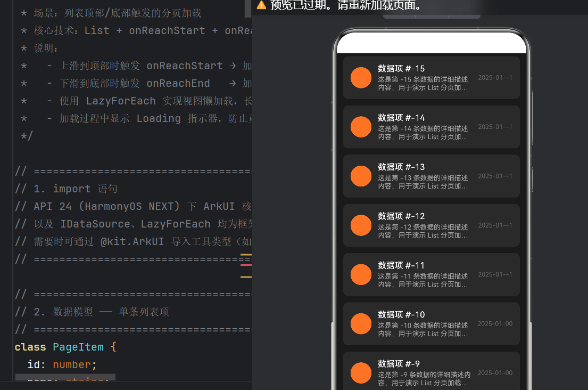Click title text 数据项 #-9
Viewport: 588px width, 390px height.
pos(399,364)
